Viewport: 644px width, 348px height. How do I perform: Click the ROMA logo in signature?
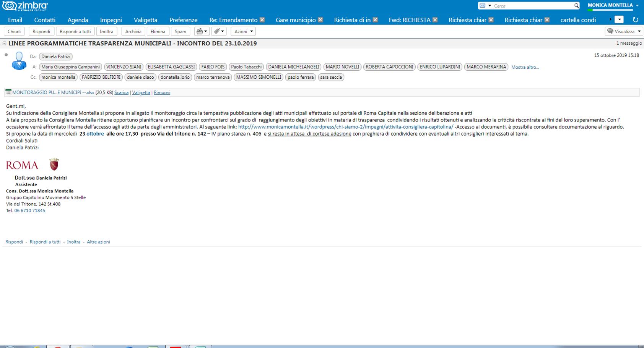coord(22,165)
